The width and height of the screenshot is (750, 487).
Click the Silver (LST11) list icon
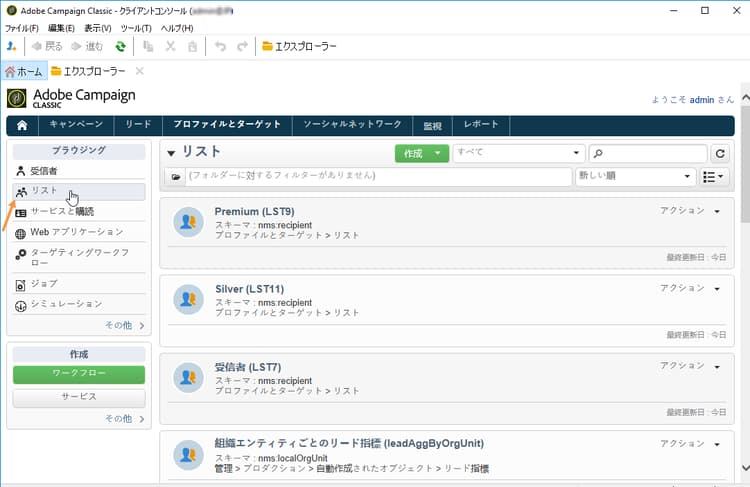188,299
